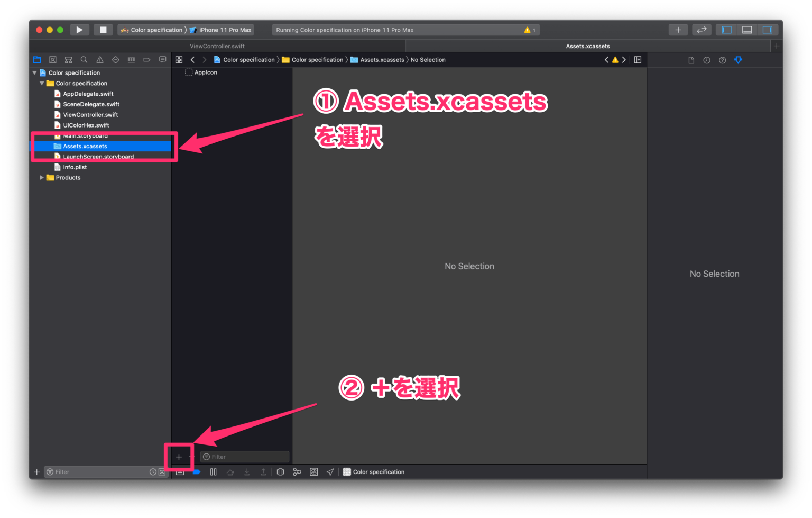Click inside the asset Filter field
The image size is (812, 518).
pos(244,456)
